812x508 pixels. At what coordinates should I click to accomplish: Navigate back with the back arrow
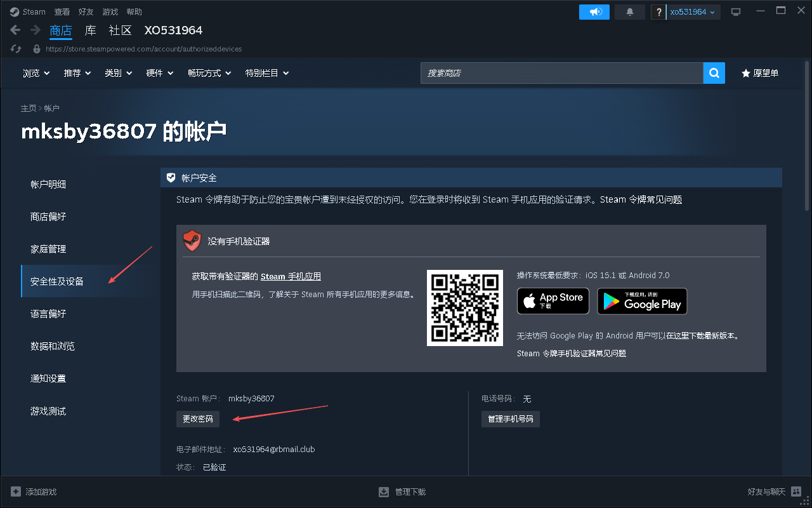(14, 29)
